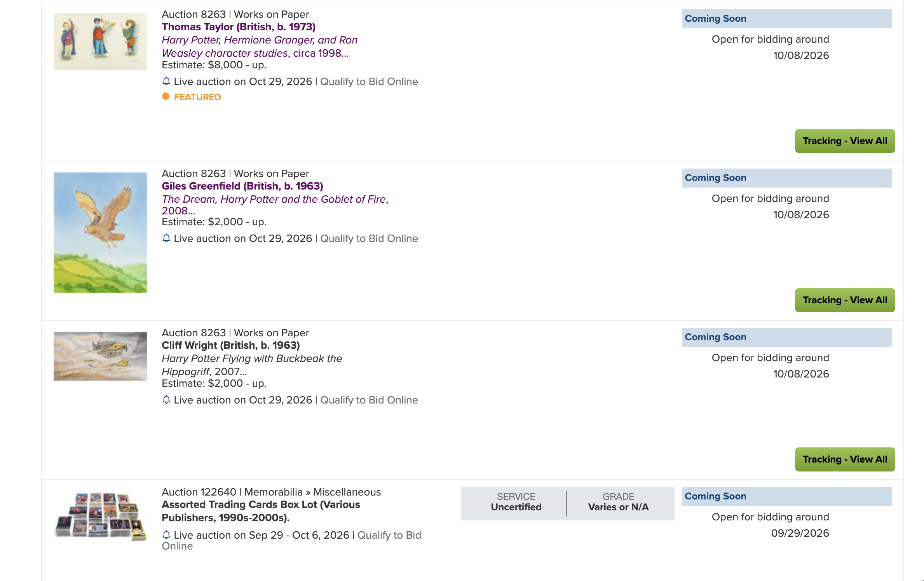The image size is (924, 581).
Task: Click Tracking - View All for Cliff Wright
Action: (845, 459)
